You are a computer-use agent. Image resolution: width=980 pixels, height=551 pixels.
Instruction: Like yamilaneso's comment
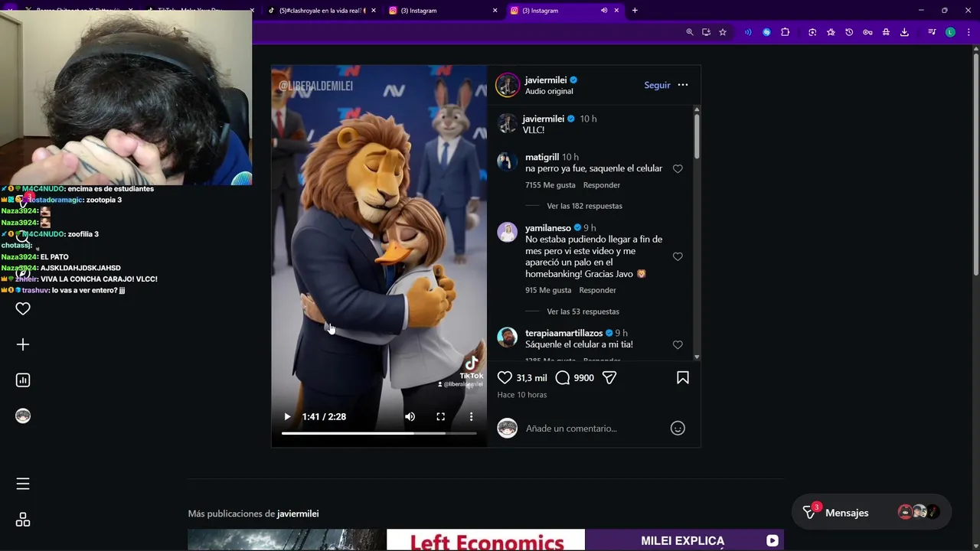pyautogui.click(x=678, y=256)
